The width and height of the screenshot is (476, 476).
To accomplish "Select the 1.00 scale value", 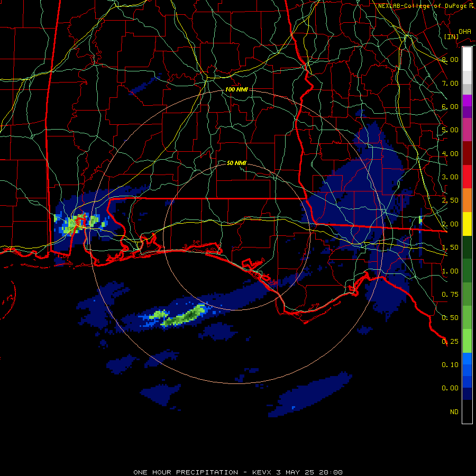I will 450,271.
